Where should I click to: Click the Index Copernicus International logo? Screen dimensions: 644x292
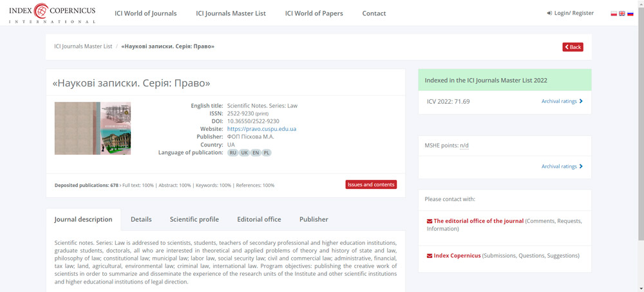52,13
